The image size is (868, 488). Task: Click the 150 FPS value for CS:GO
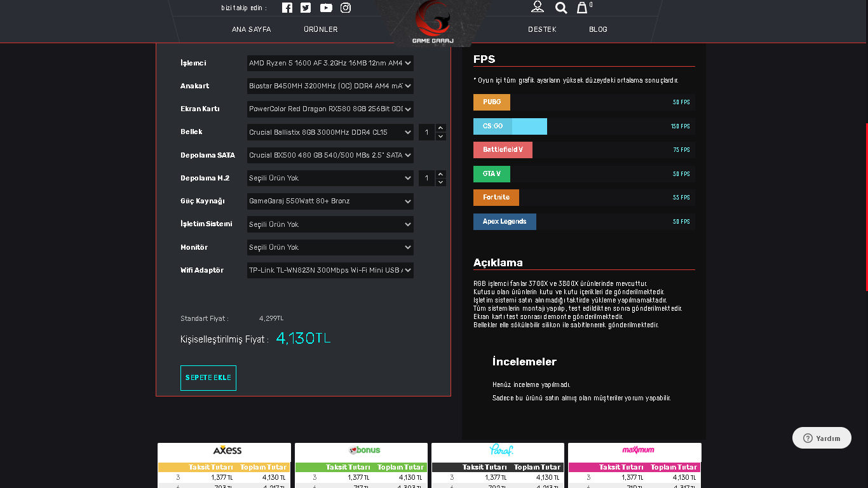click(x=680, y=126)
